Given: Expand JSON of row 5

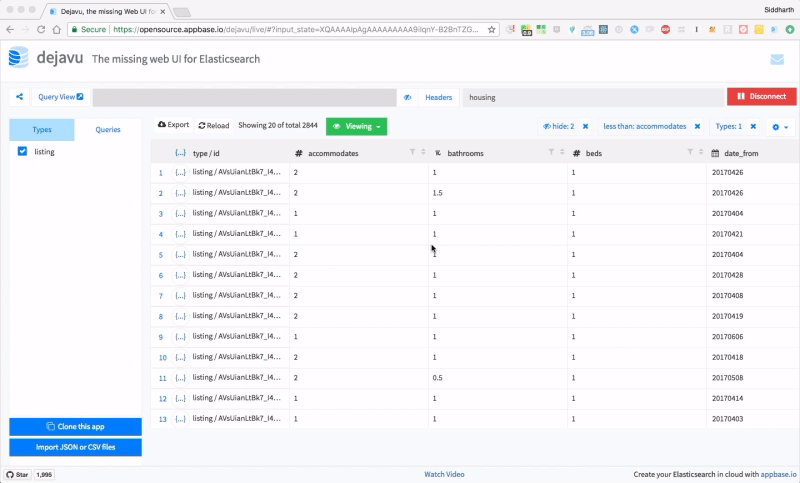Looking at the screenshot, I should pos(180,255).
